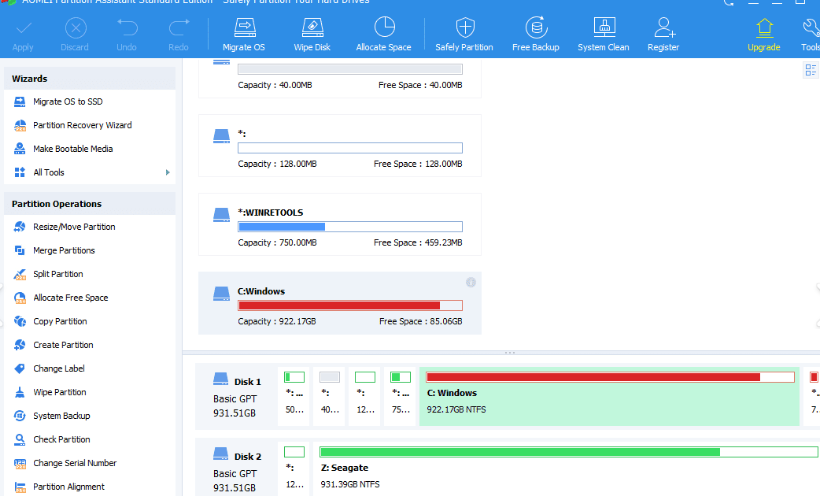820x496 pixels.
Task: Click the Wizards section header
Action: click(x=90, y=78)
